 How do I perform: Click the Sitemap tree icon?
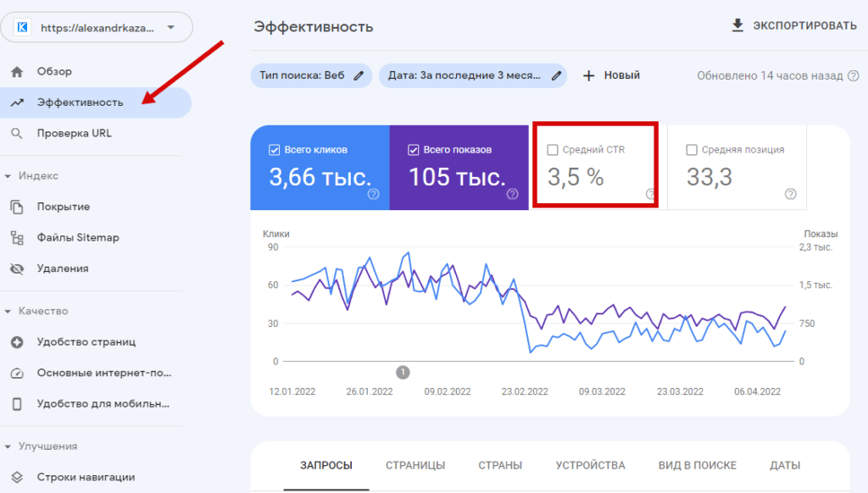coord(17,237)
